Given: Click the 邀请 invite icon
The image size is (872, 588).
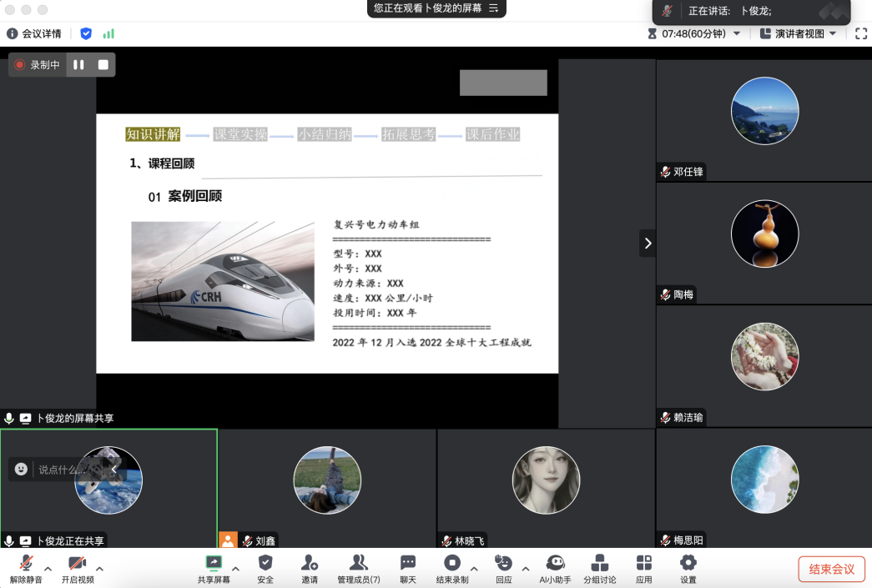Looking at the screenshot, I should 310,568.
